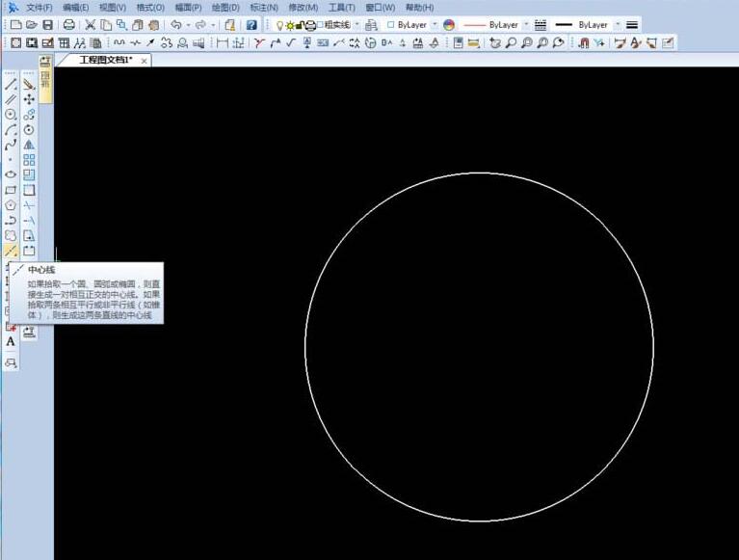Select the Arc draw tool
This screenshot has height=560, width=739.
pos(11,129)
